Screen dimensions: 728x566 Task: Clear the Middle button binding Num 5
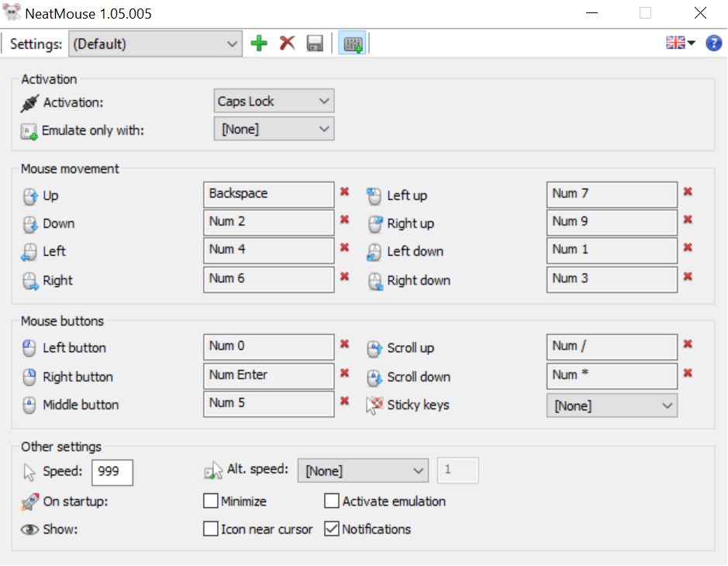click(x=344, y=401)
